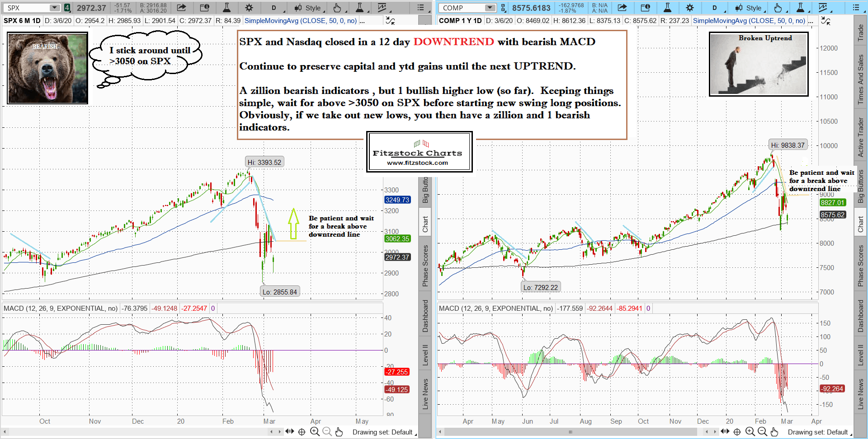Open chart settings gear on COMP chart
The image size is (868, 439).
pos(689,8)
